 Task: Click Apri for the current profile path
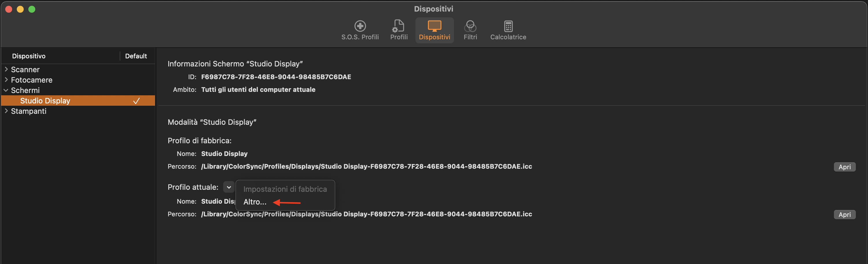point(844,215)
